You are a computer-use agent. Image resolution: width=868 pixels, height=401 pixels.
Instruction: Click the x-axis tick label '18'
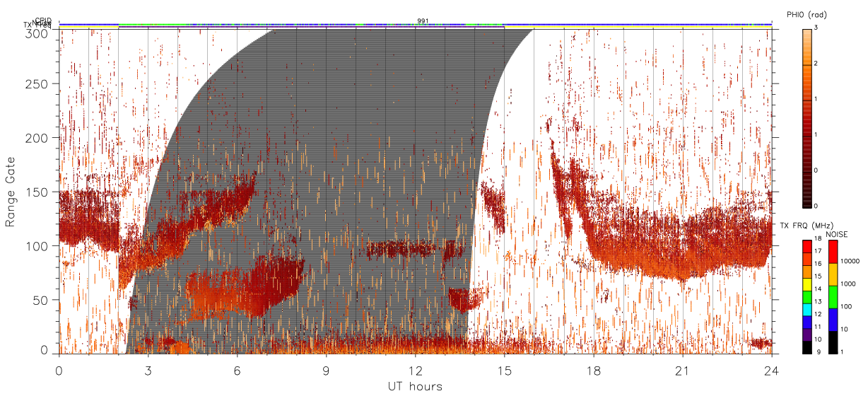(593, 370)
